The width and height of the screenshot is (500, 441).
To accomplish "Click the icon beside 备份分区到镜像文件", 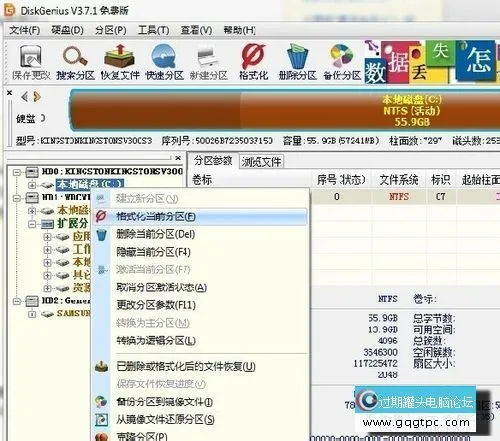I will 101,402.
